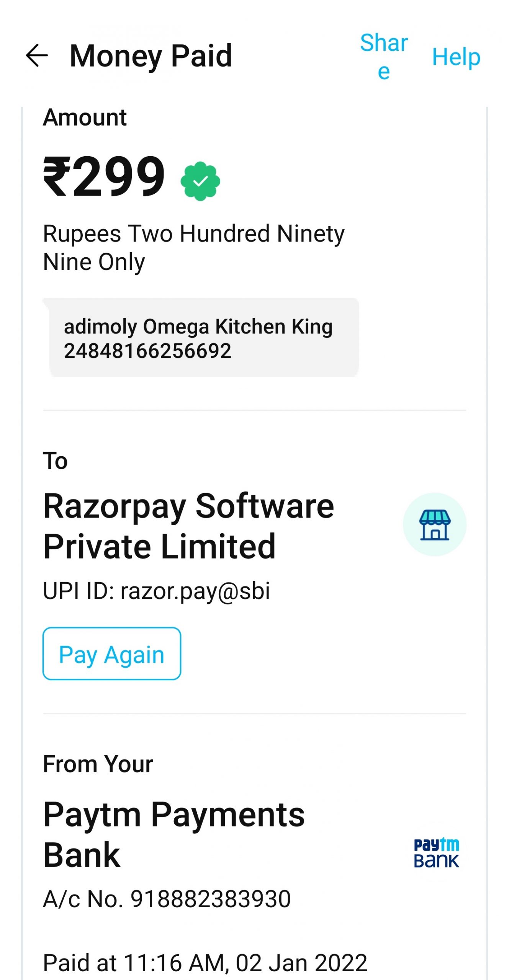Click the Razorpay Software Private Limited name
The image size is (509, 980).
(x=188, y=526)
